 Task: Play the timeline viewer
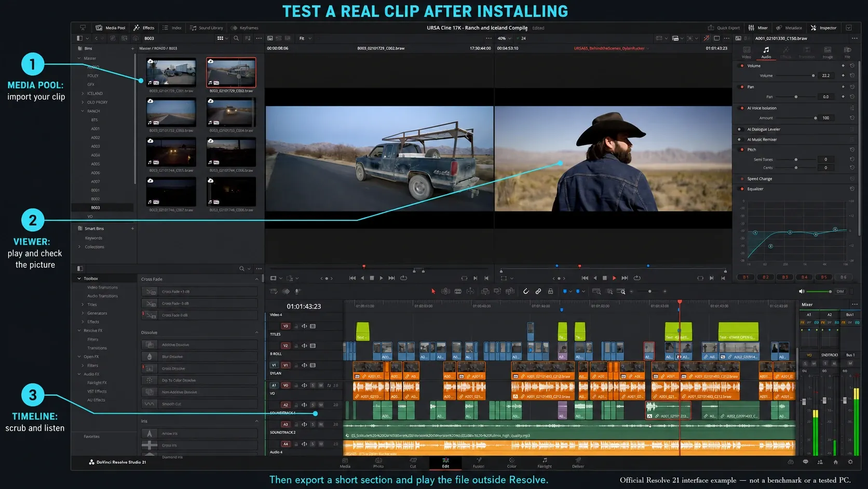614,278
